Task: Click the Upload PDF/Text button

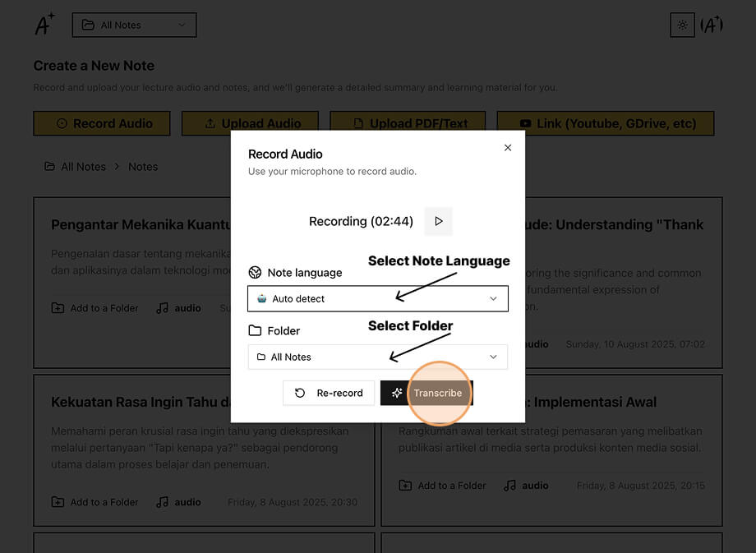Action: pos(408,123)
